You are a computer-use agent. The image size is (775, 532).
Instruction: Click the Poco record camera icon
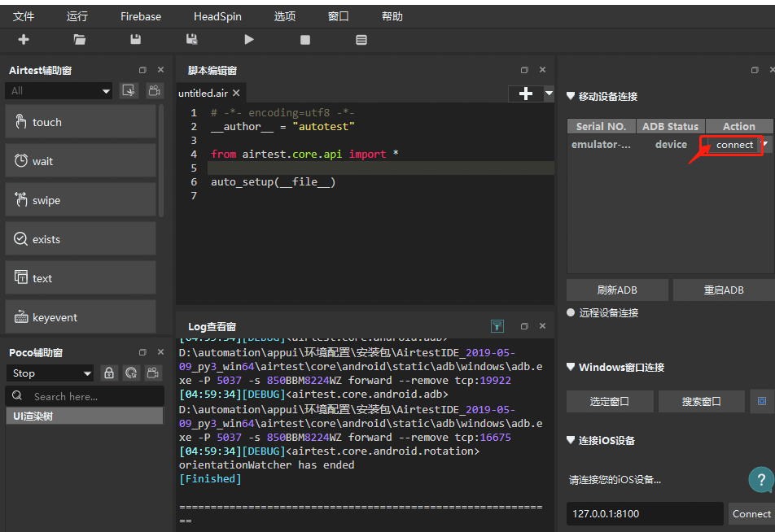click(x=152, y=373)
